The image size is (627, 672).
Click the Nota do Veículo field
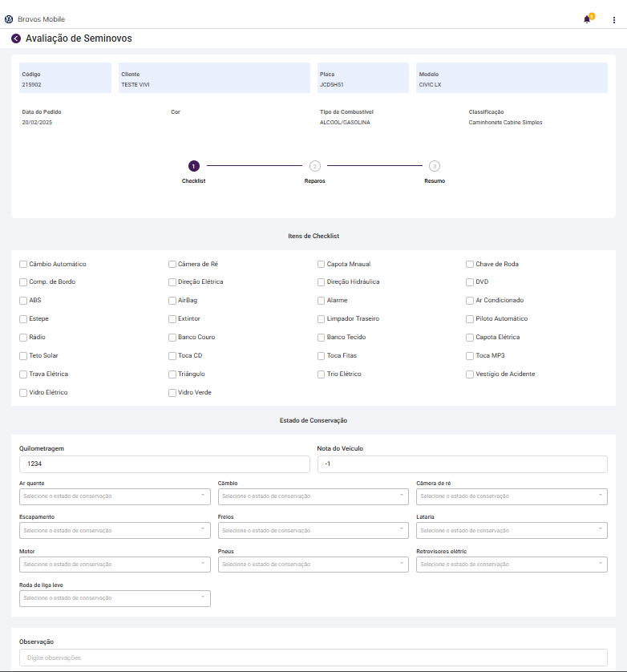click(462, 464)
